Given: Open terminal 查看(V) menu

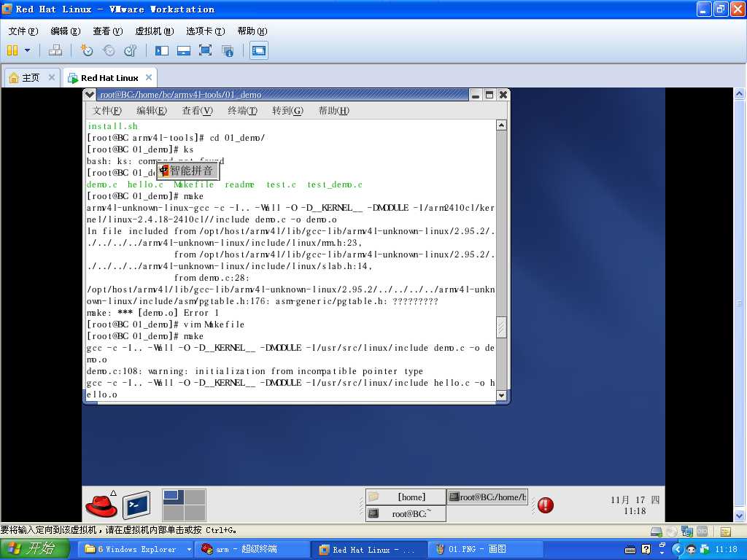Looking at the screenshot, I should click(197, 111).
